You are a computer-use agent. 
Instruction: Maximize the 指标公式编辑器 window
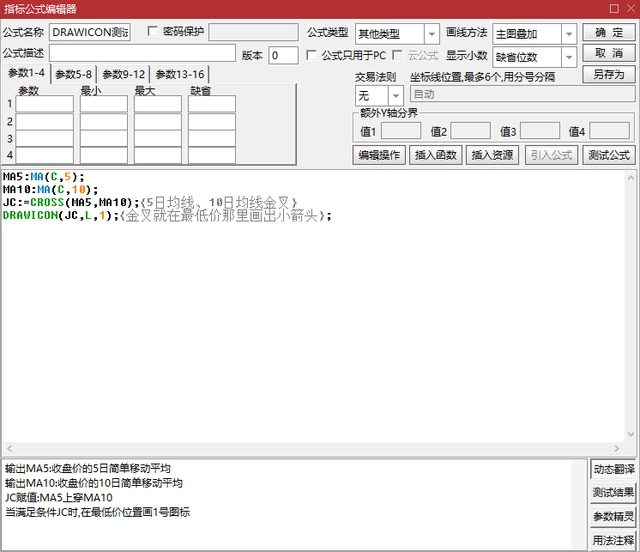tap(614, 9)
